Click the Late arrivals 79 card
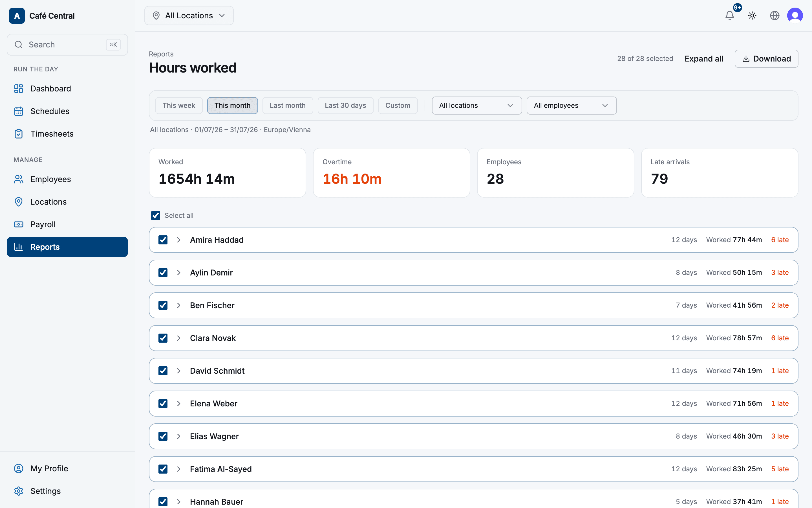812x508 pixels. pos(720,173)
